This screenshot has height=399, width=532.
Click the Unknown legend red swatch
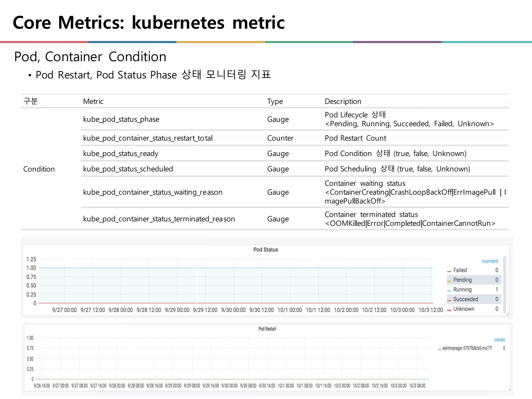coord(449,310)
